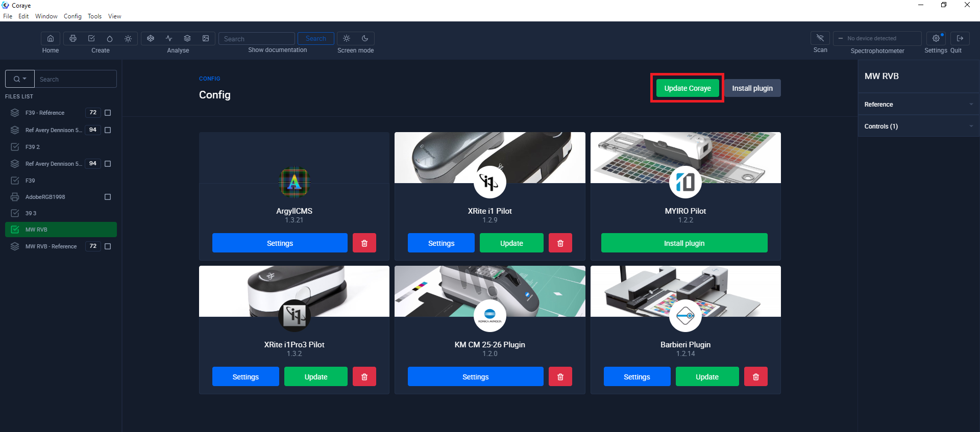
Task: Open the File menu
Action: (x=8, y=16)
